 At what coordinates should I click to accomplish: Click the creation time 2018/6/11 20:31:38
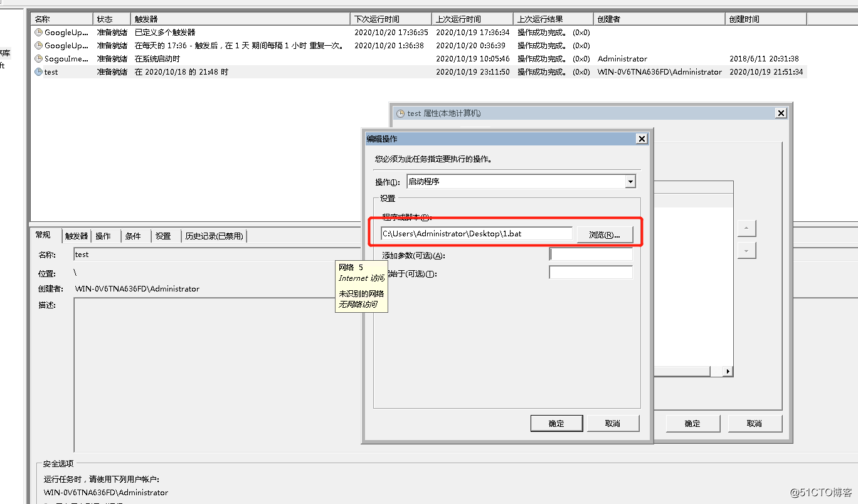764,59
